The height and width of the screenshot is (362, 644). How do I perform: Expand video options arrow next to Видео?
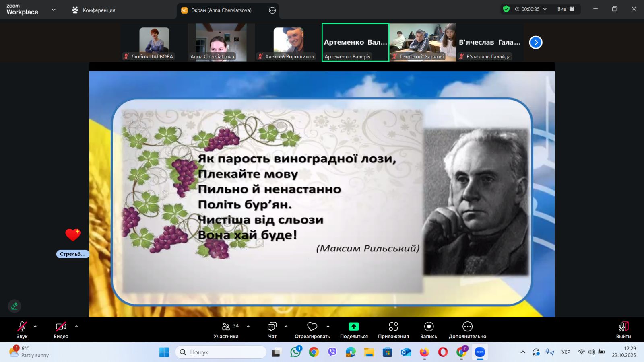pos(76,327)
